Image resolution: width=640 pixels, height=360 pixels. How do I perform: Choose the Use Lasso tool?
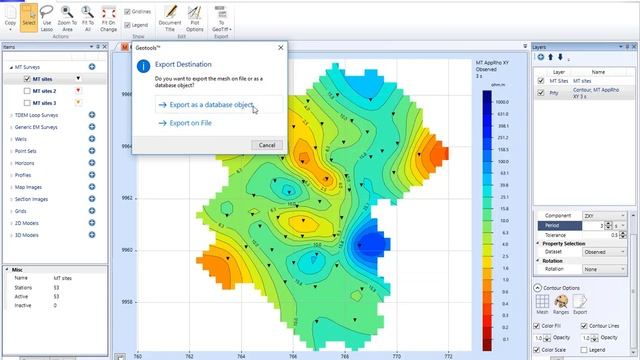click(47, 18)
